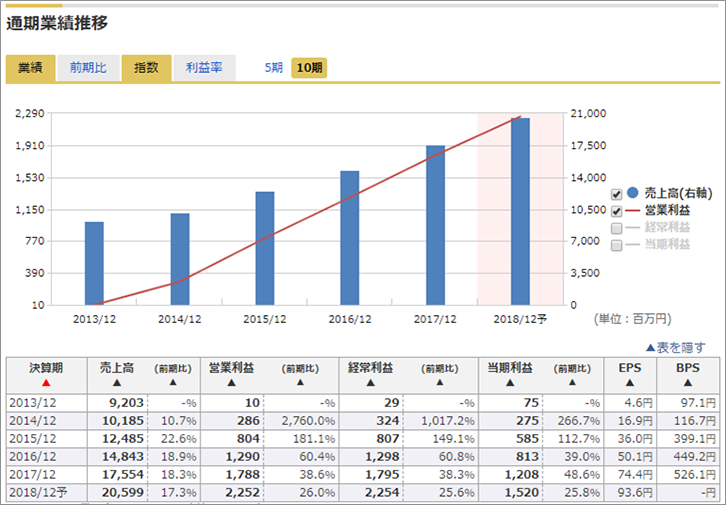Sort by BPS triangle arrow
The height and width of the screenshot is (505, 726).
688,383
